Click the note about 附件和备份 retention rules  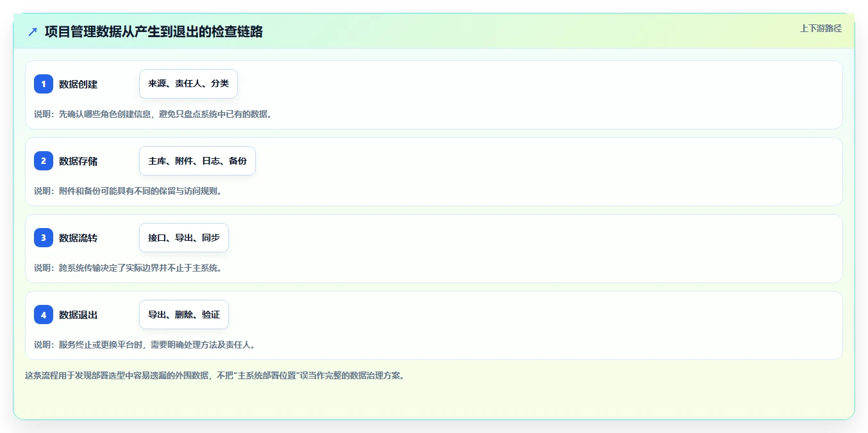click(x=128, y=191)
